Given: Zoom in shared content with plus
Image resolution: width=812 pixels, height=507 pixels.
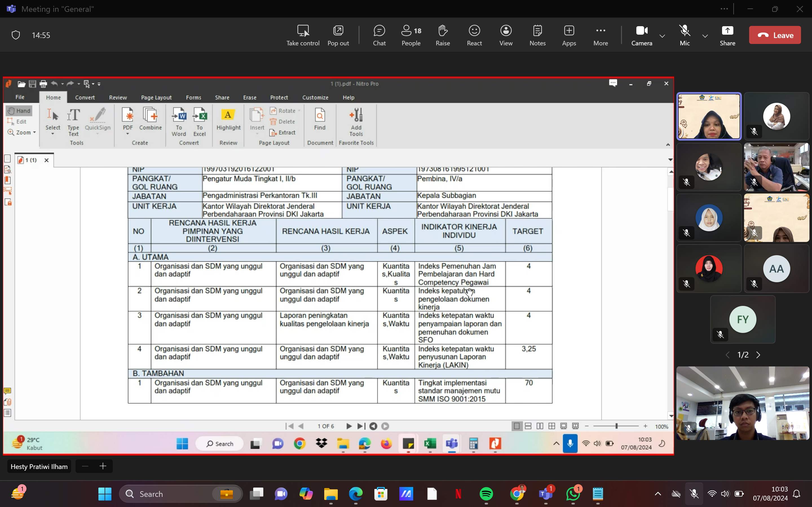Looking at the screenshot, I should pos(103,466).
